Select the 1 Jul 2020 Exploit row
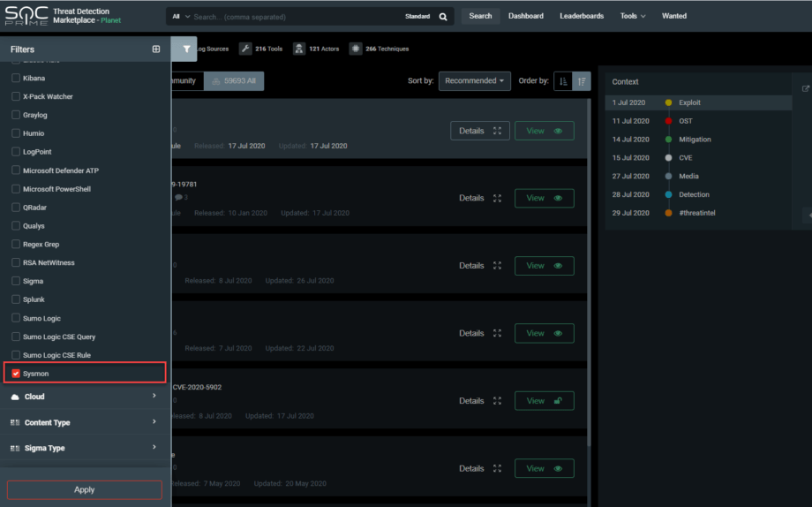The width and height of the screenshot is (812, 507). click(x=698, y=102)
